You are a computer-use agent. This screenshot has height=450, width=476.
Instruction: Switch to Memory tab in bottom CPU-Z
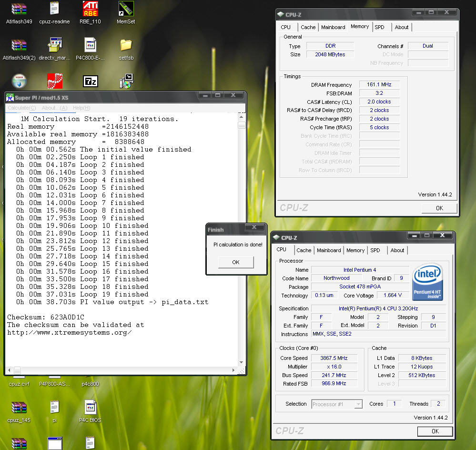[x=355, y=250]
